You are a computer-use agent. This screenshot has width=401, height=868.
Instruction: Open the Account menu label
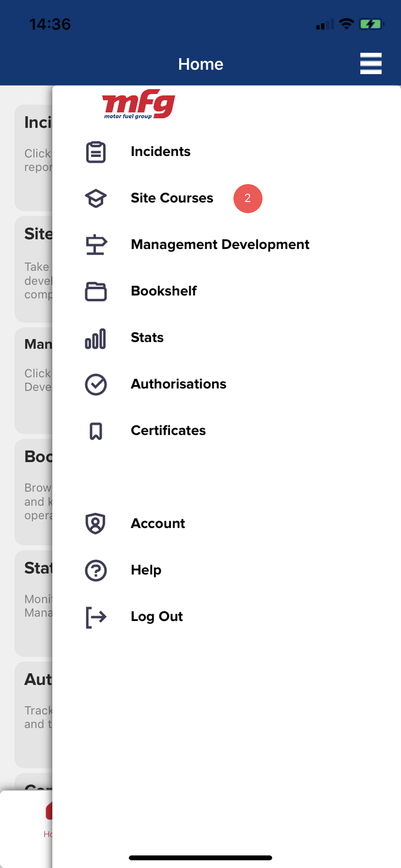[158, 524]
